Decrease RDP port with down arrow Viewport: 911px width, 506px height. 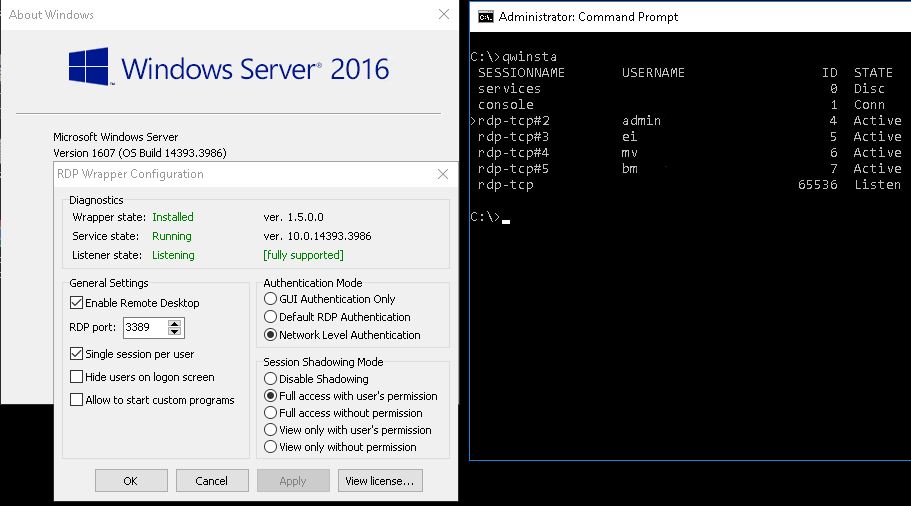click(x=174, y=332)
